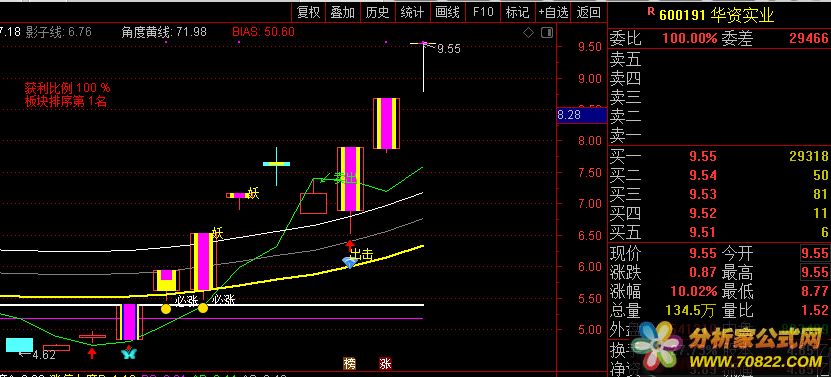Image resolution: width=831 pixels, height=377 pixels.
Task: Click the 卖出 sell signal label
Action: [346, 179]
